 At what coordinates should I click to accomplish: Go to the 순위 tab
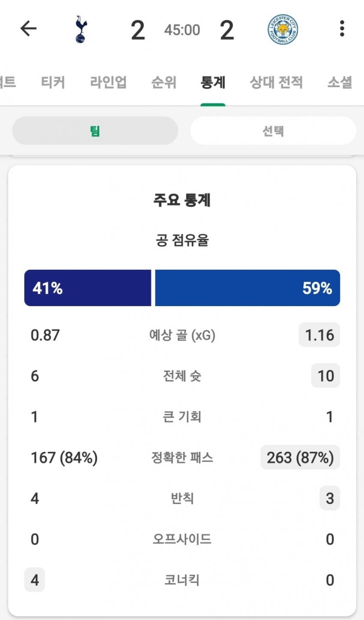(164, 82)
